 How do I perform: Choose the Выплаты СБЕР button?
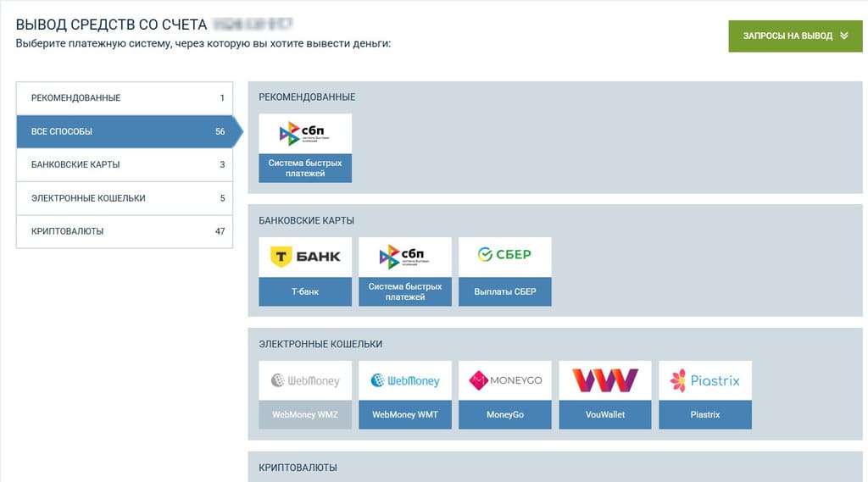point(505,291)
